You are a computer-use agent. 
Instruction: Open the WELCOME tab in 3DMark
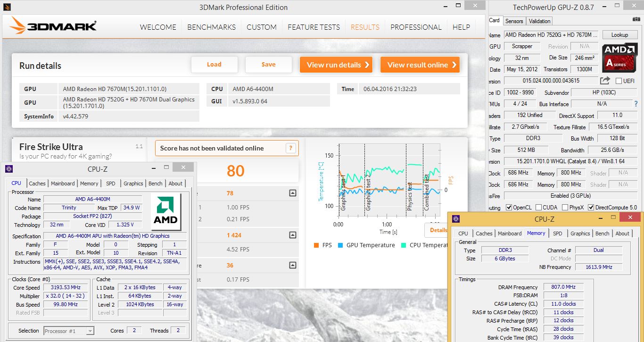coord(158,27)
